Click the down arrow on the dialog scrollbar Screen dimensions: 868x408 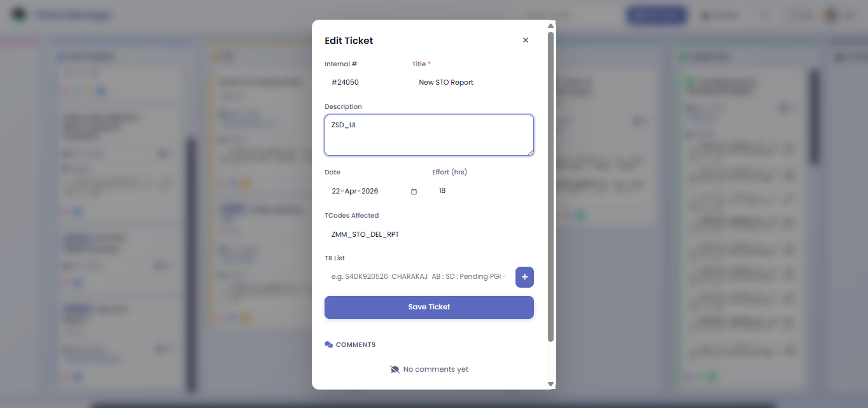tap(551, 384)
